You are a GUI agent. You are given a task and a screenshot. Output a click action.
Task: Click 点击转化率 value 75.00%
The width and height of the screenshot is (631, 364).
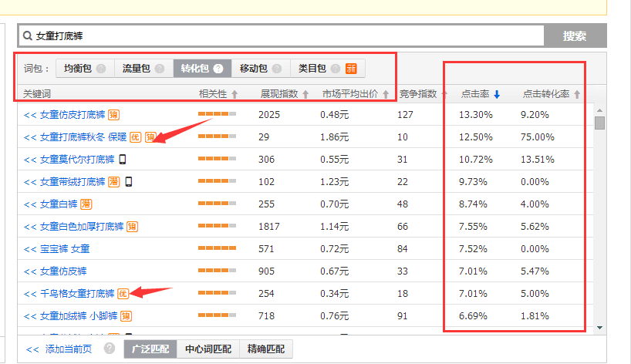pos(537,137)
